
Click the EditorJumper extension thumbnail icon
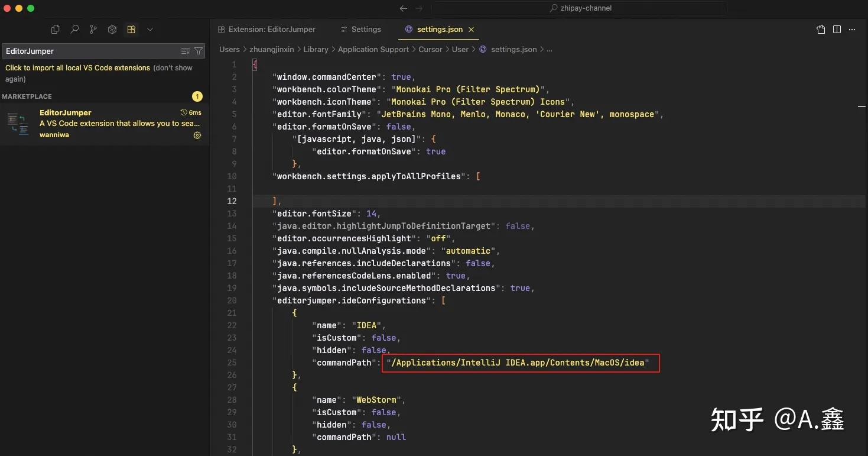click(18, 124)
